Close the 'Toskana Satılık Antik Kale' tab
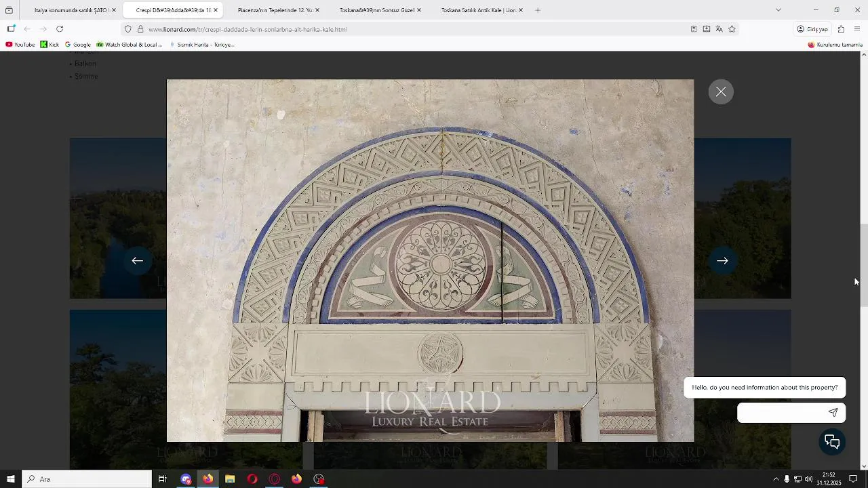868x488 pixels. coord(521,10)
